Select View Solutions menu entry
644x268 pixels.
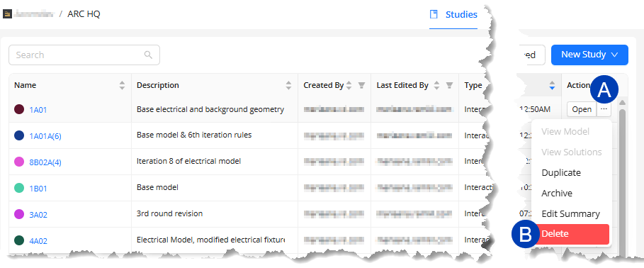[571, 152]
